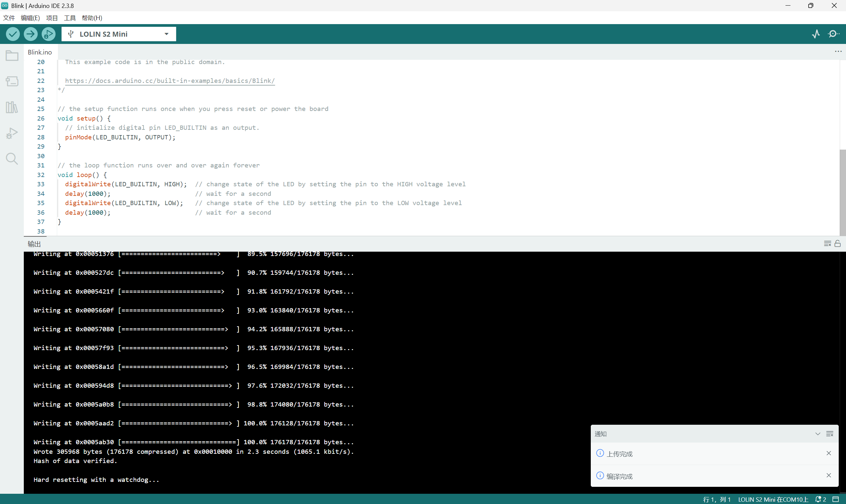Image resolution: width=846 pixels, height=504 pixels.
Task: Start debugging with the toolbar debug button
Action: coord(49,34)
